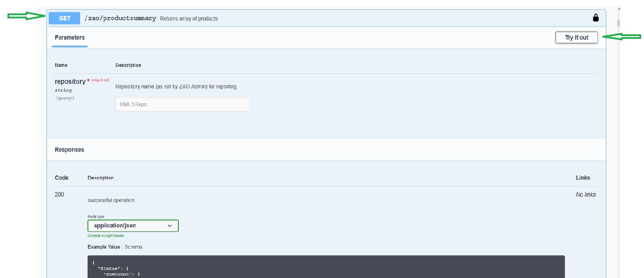Select the Parameters tab
This screenshot has height=278, width=644.
tap(70, 37)
